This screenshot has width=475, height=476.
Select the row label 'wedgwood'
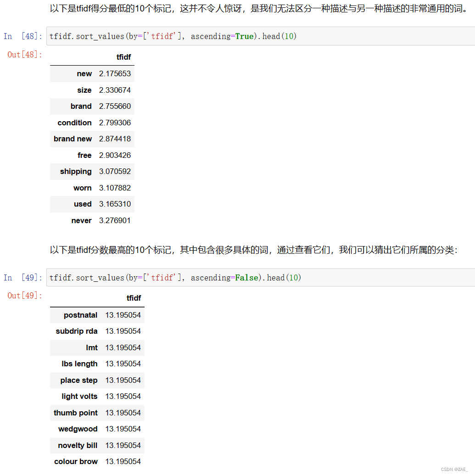coord(78,429)
